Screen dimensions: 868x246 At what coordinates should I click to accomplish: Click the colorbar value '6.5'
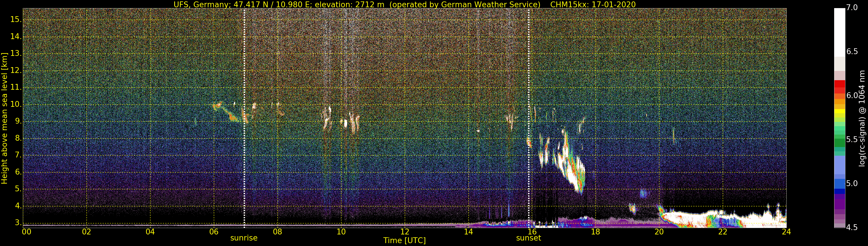point(852,52)
